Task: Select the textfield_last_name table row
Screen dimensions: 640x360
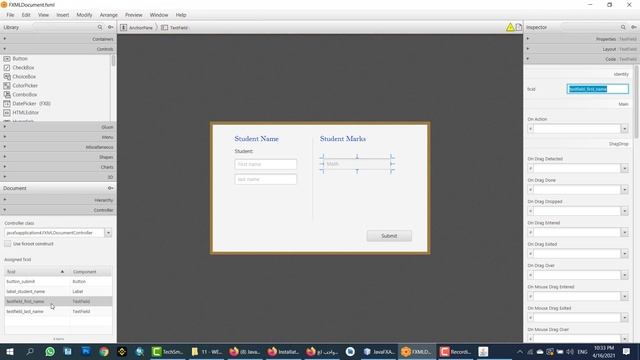Action: click(58, 311)
